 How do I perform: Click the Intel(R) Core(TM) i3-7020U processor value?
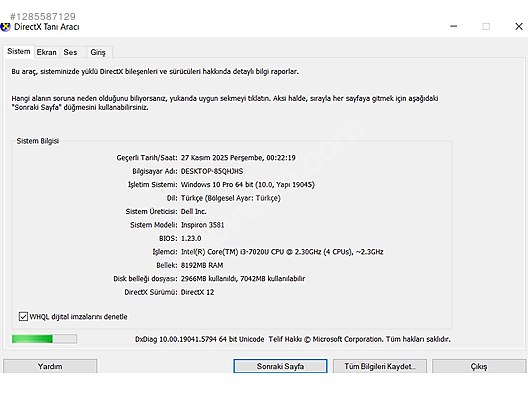click(282, 252)
